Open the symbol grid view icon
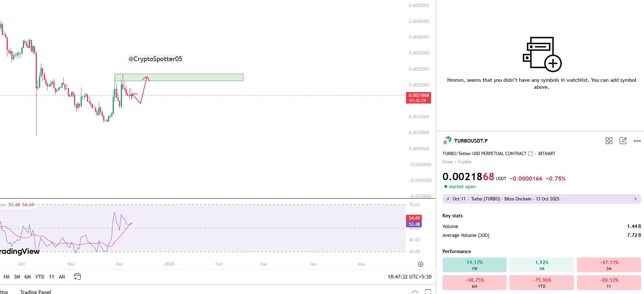The image size is (644, 294). tap(609, 141)
